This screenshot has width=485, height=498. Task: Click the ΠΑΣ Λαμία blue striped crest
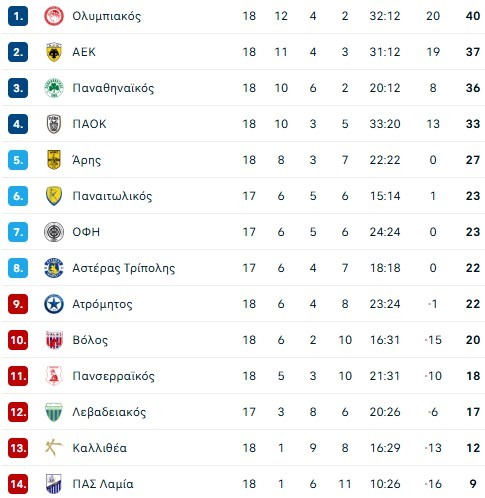point(54,484)
